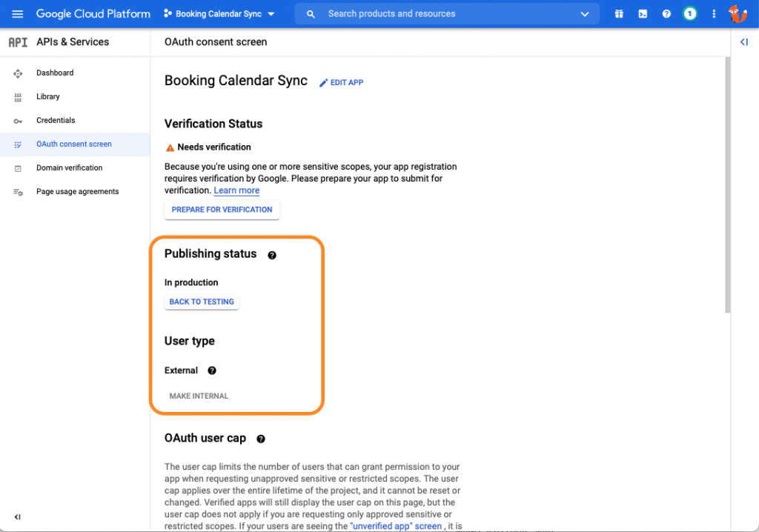Screen dimensions: 759x532
Task: Open OAuth user cap help icon
Action: coord(260,439)
